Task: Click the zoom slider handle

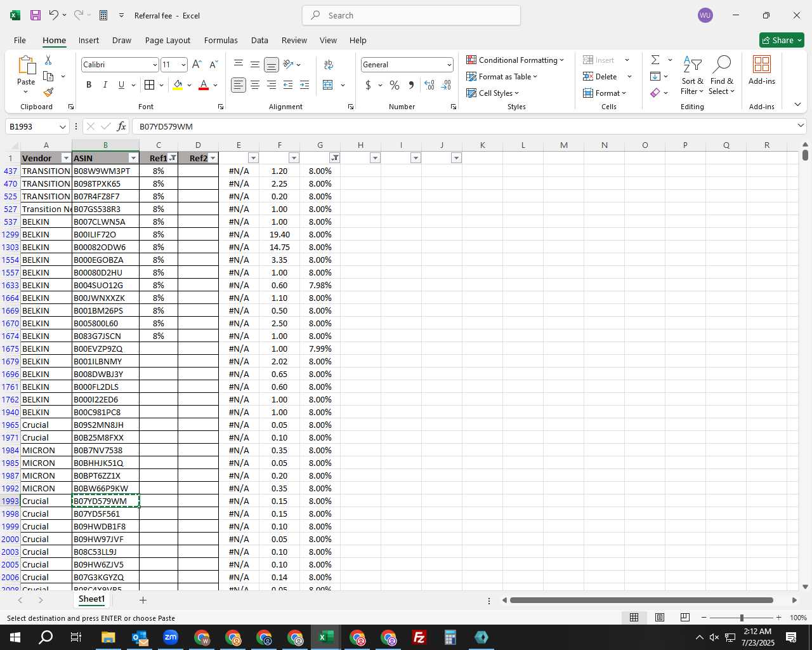Action: 741,618
